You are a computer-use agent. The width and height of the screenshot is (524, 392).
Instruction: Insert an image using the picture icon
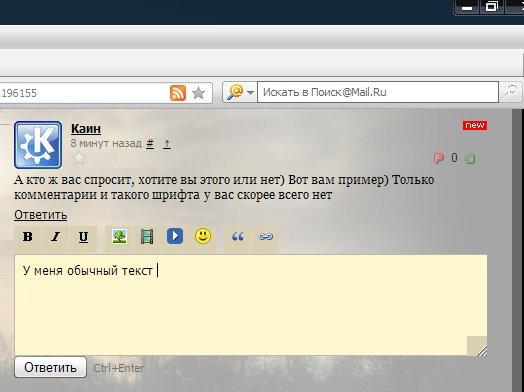(x=119, y=237)
